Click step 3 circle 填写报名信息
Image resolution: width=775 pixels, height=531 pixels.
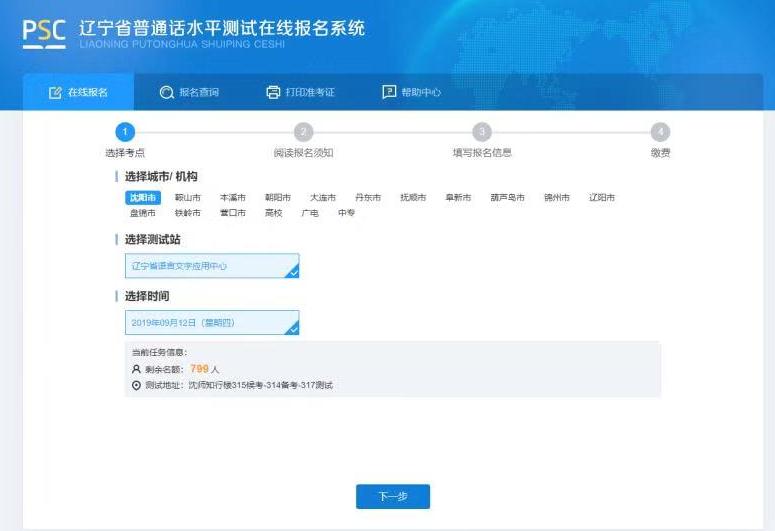tap(482, 132)
